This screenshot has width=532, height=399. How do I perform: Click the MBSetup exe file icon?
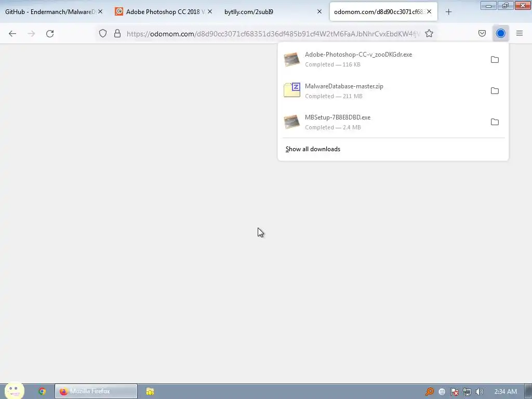pos(292,122)
